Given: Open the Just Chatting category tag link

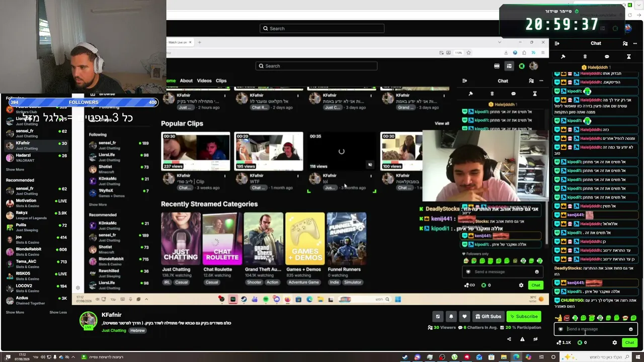Looking at the screenshot, I should point(114,330).
